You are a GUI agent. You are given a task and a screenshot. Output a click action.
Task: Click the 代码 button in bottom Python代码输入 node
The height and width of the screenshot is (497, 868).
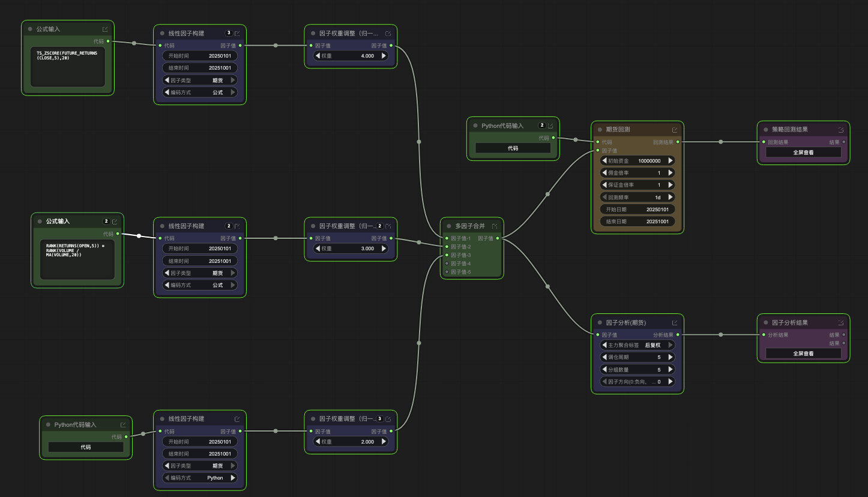tap(86, 447)
